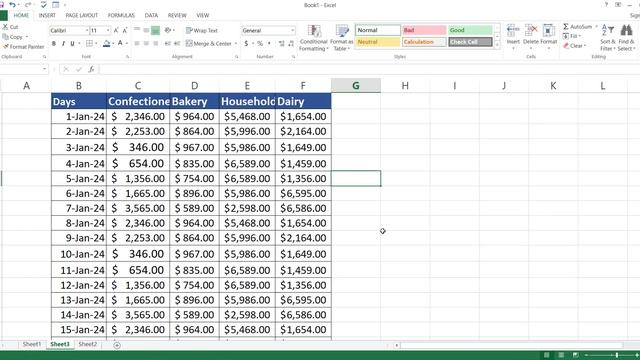The width and height of the screenshot is (640, 360).
Task: Toggle top vertical alignment
Action: click(137, 30)
